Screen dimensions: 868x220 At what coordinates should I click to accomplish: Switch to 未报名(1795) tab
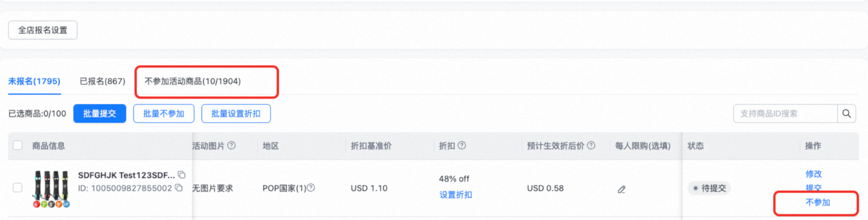coord(34,81)
